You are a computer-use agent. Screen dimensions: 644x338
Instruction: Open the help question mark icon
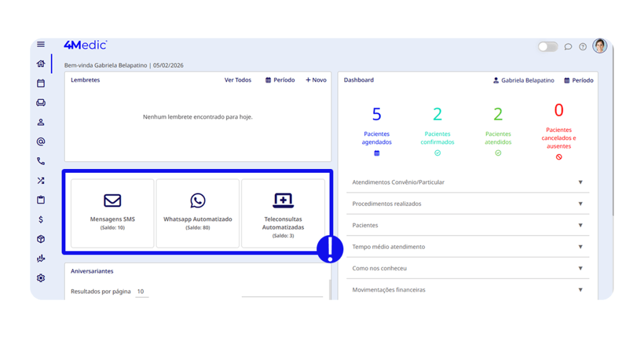click(x=583, y=46)
